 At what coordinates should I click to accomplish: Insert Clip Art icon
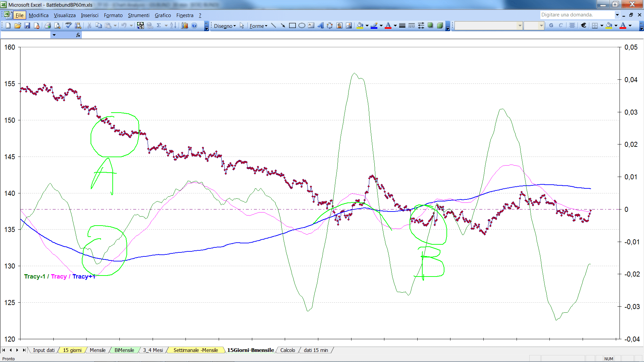(339, 25)
